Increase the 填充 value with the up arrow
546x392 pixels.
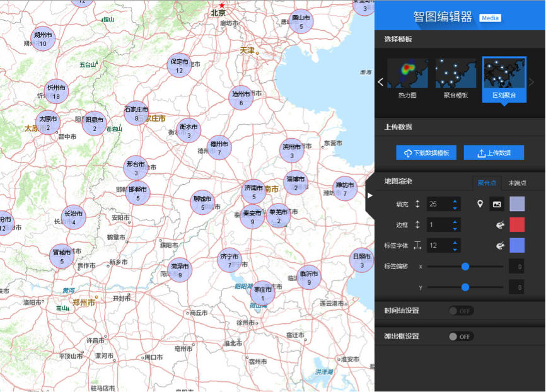[455, 201]
